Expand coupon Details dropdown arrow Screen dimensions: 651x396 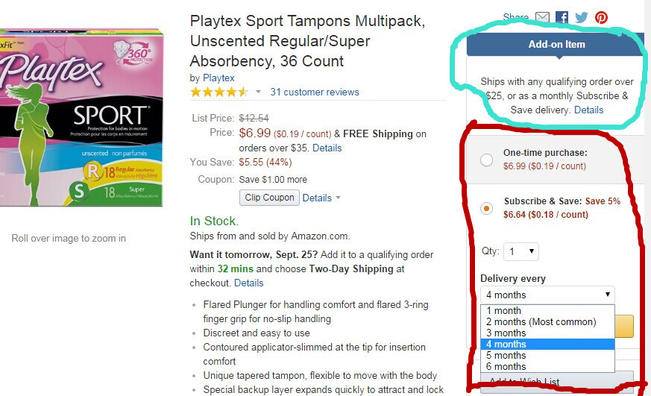[338, 198]
